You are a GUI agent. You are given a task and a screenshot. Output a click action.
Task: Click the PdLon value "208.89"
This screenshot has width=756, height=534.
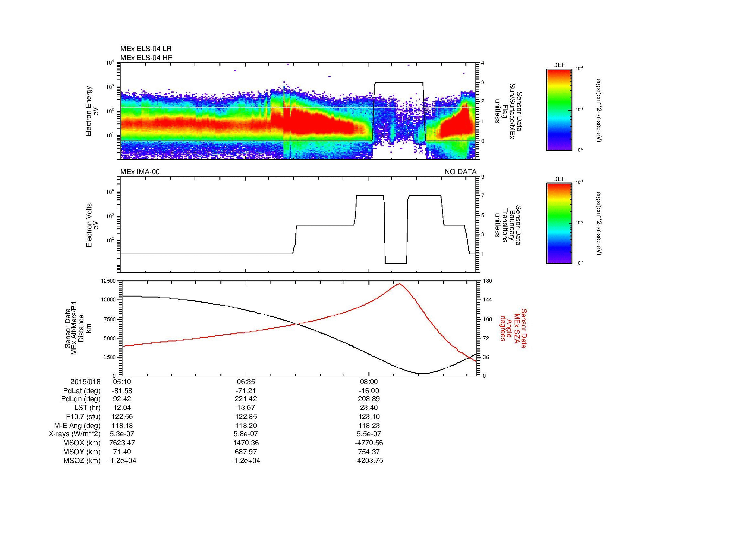tap(369, 399)
